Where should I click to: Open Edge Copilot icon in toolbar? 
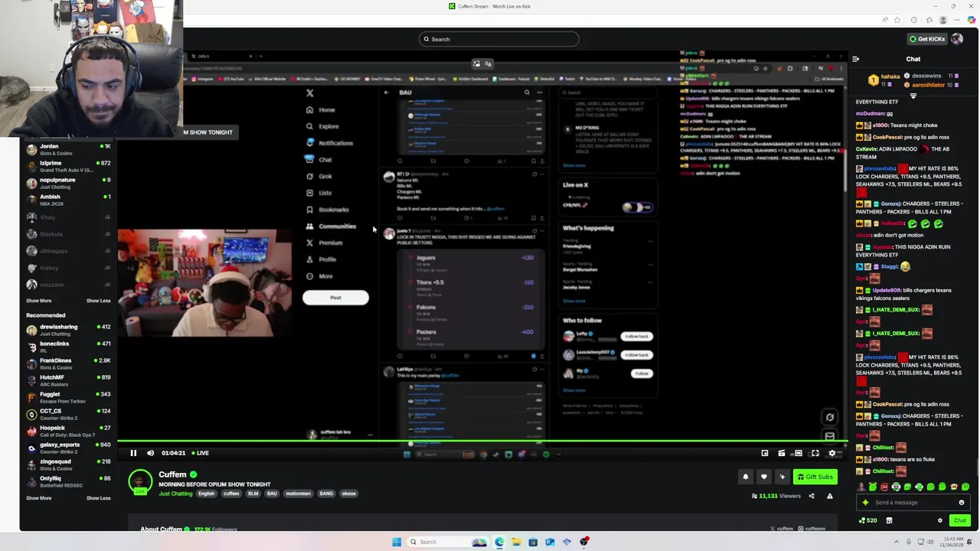971,20
